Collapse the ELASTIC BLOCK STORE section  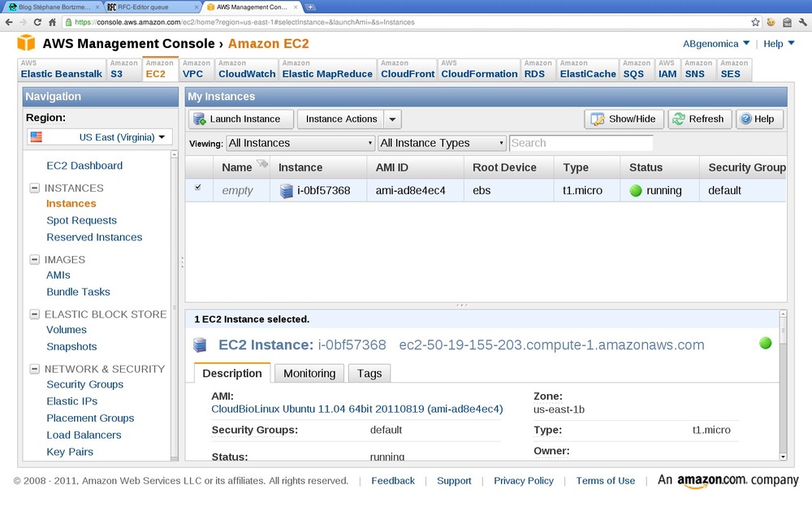click(x=35, y=314)
